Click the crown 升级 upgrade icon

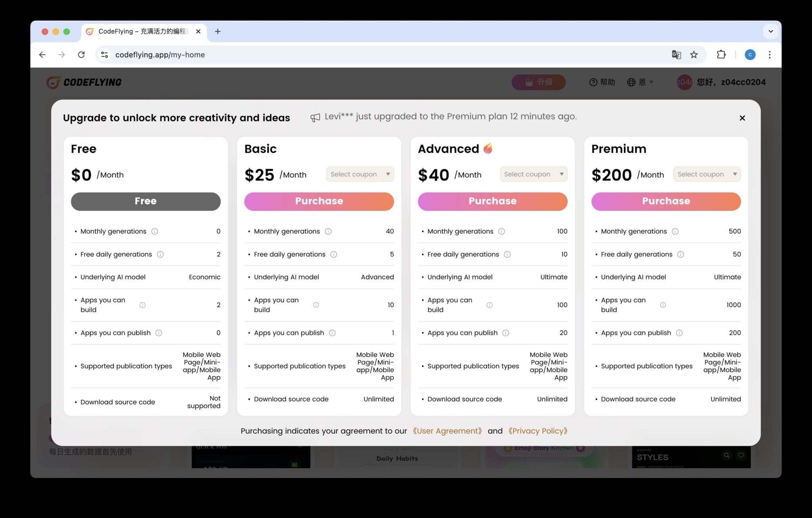pos(529,82)
